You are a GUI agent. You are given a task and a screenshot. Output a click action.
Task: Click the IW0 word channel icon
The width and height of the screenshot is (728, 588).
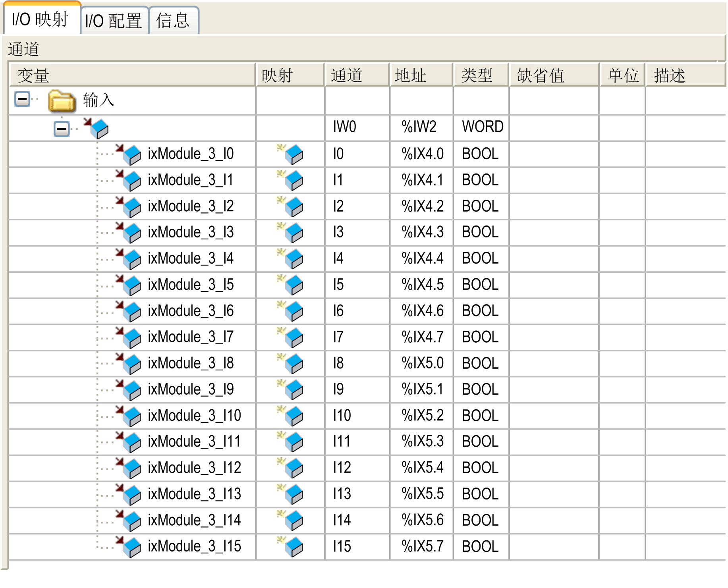97,128
